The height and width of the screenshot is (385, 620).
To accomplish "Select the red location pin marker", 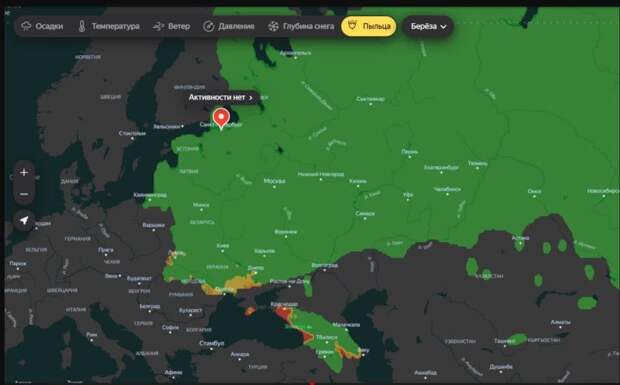I will (x=221, y=119).
